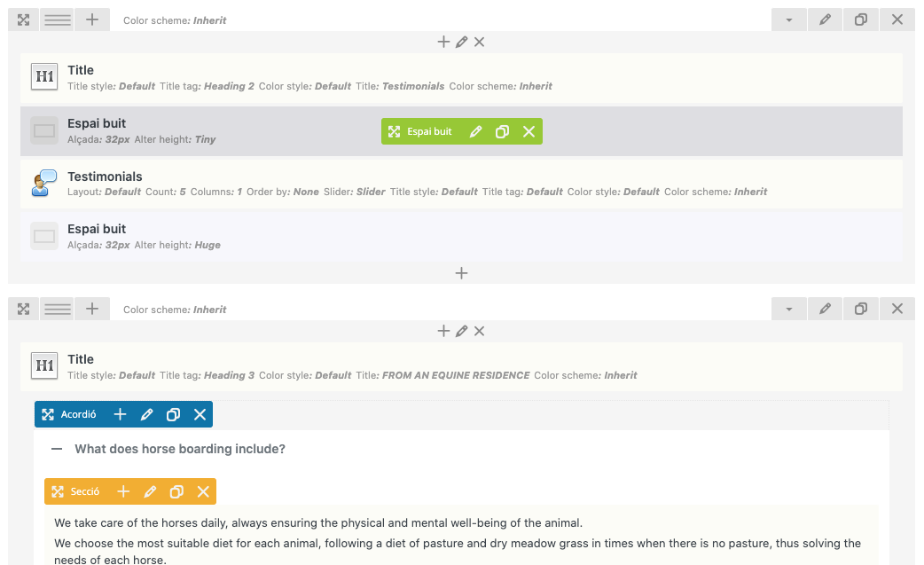Add a new element to the Acordió
The height and width of the screenshot is (565, 924).
[121, 414]
